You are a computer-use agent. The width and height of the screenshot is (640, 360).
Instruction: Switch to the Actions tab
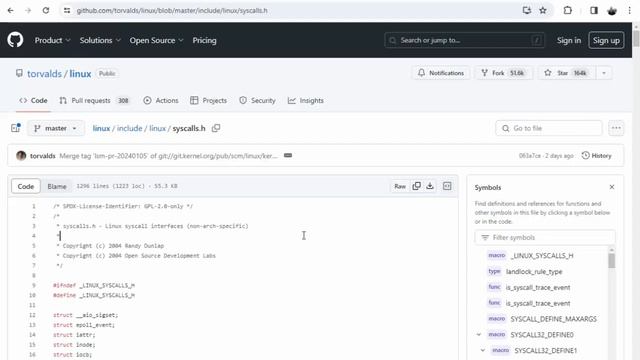[x=161, y=100]
